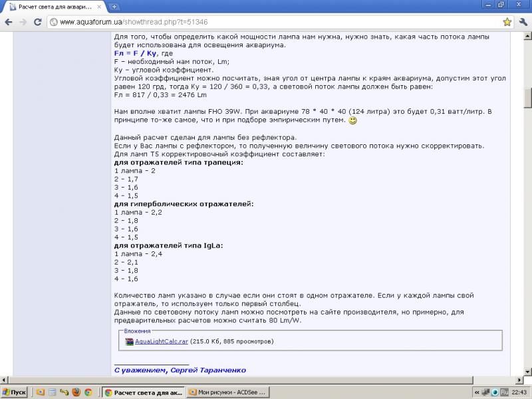Reload the page with the refresh icon
Viewport: 532px width, 399px height.
click(x=38, y=22)
